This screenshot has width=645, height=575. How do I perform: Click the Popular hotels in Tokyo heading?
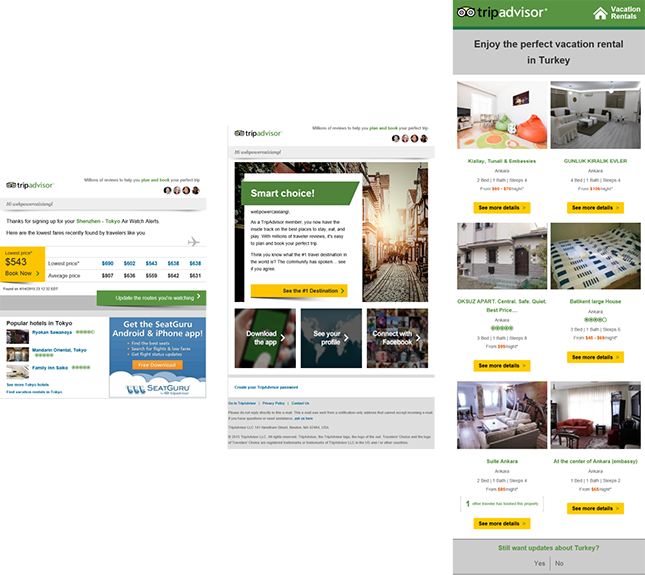[x=39, y=323]
